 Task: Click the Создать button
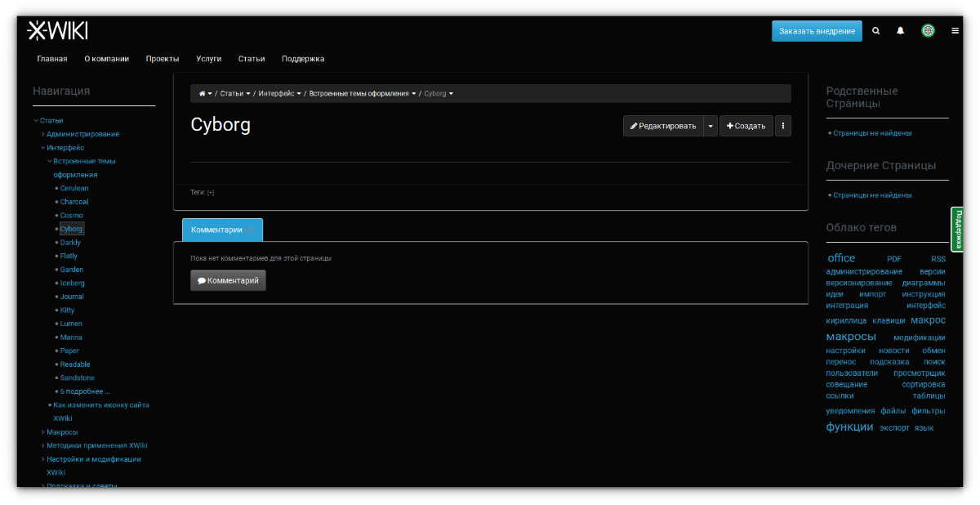click(x=746, y=126)
